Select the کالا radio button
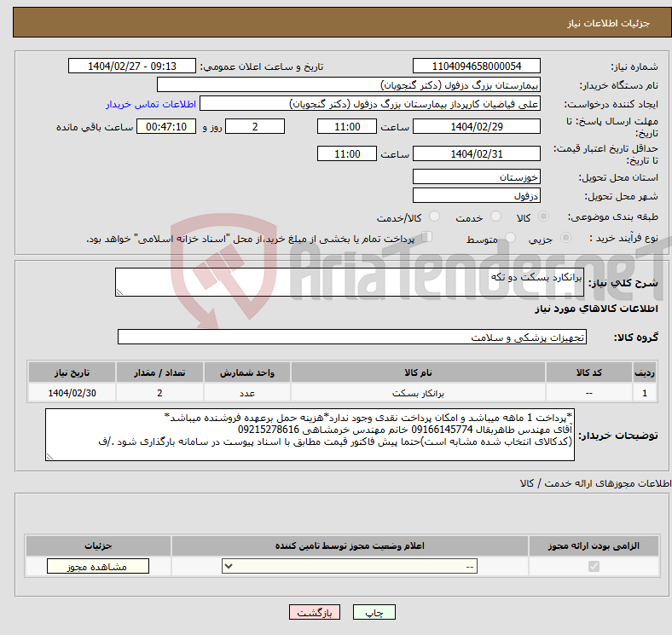Viewport: 672px width, 635px height. [x=543, y=216]
